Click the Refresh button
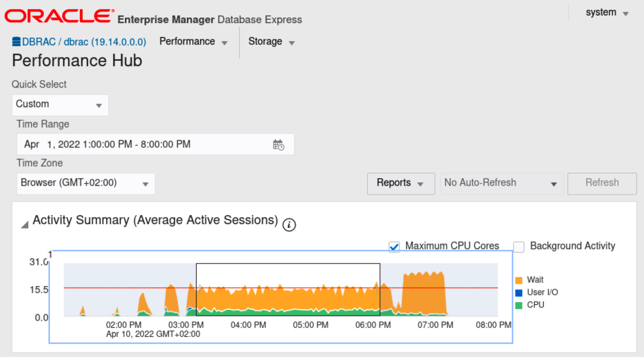This screenshot has height=357, width=644. point(602,183)
